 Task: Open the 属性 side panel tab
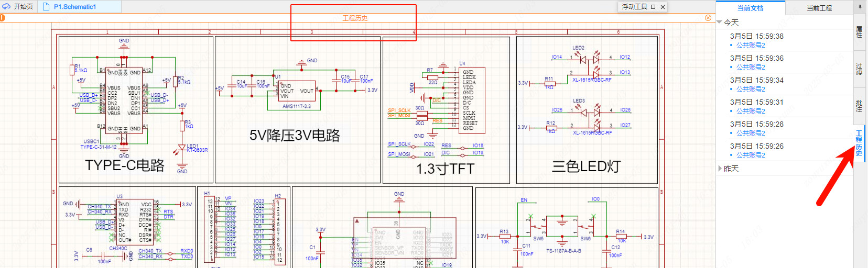point(859,31)
